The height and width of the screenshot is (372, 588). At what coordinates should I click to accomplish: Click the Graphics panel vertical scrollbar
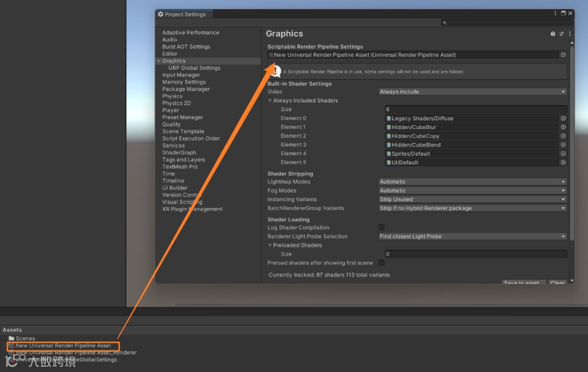tap(572, 143)
